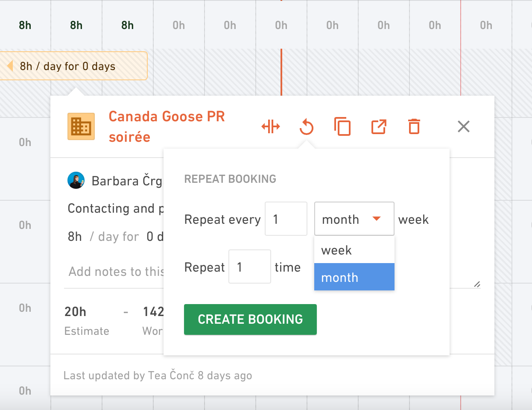This screenshot has width=532, height=410.
Task: Click the orange project building icon
Action: 81,126
